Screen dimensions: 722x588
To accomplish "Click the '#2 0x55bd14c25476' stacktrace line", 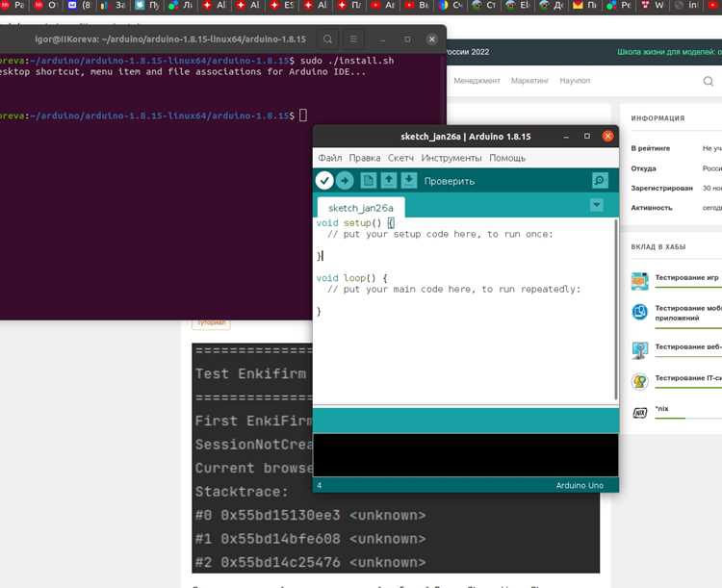I will click(310, 562).
